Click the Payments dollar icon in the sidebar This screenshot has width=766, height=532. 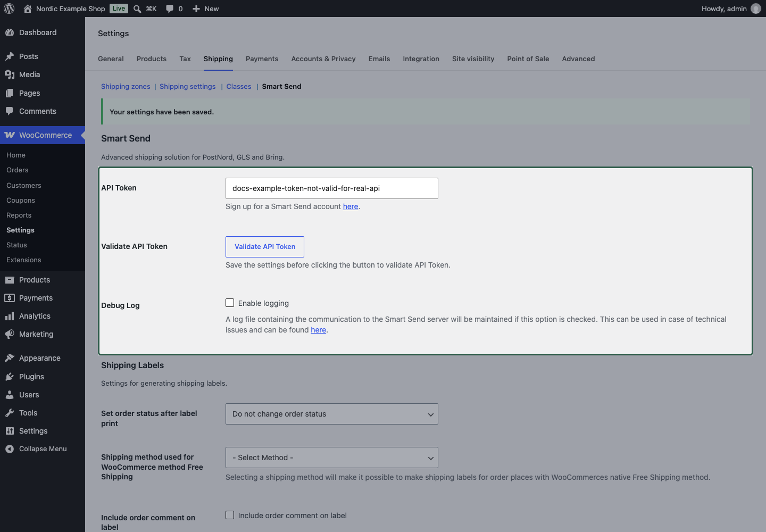coord(10,298)
